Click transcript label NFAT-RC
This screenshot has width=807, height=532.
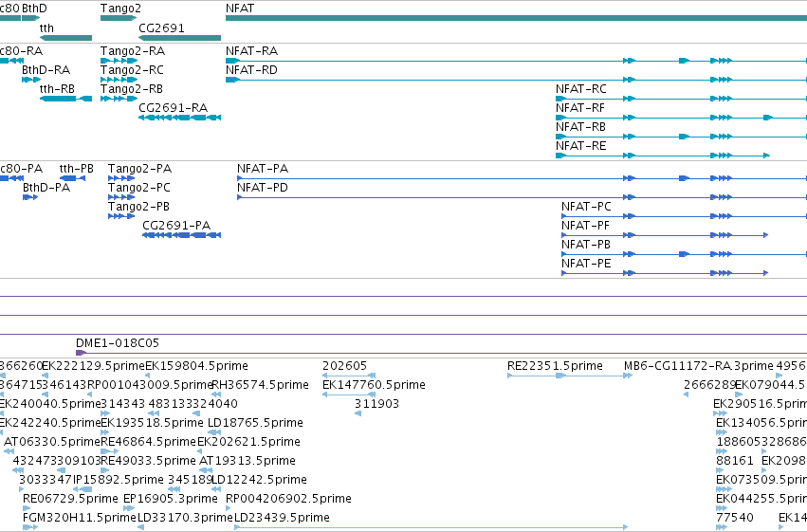click(x=581, y=89)
